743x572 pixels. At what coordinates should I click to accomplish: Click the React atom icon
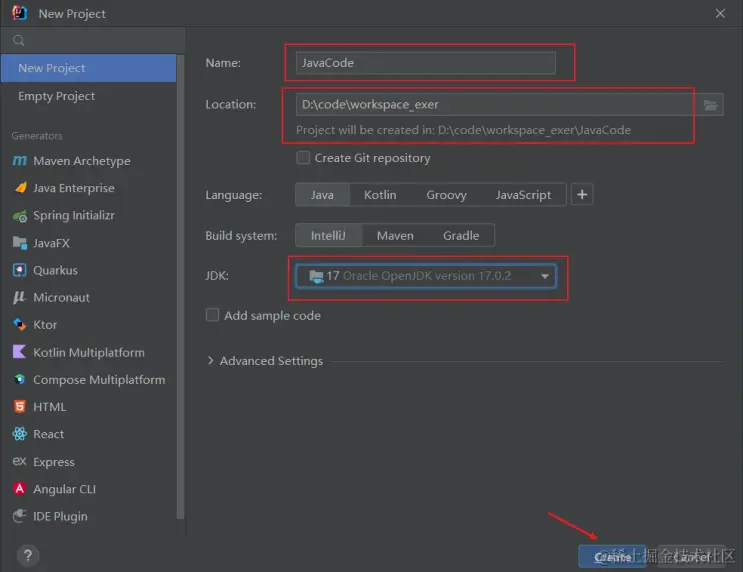[19, 434]
